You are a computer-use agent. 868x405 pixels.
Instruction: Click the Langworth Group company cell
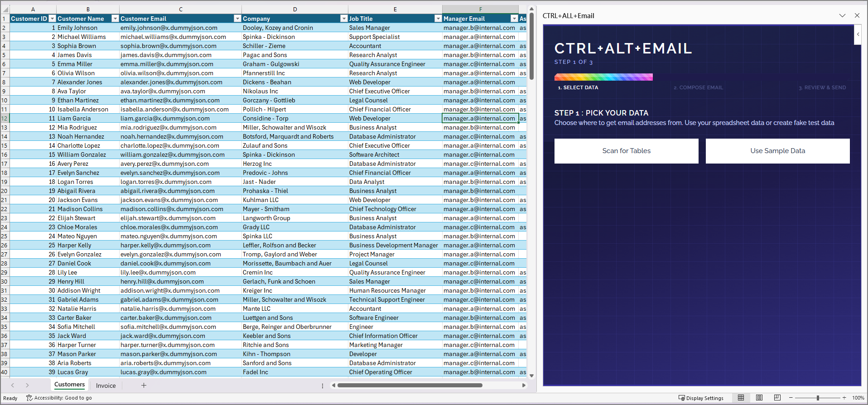coord(295,218)
